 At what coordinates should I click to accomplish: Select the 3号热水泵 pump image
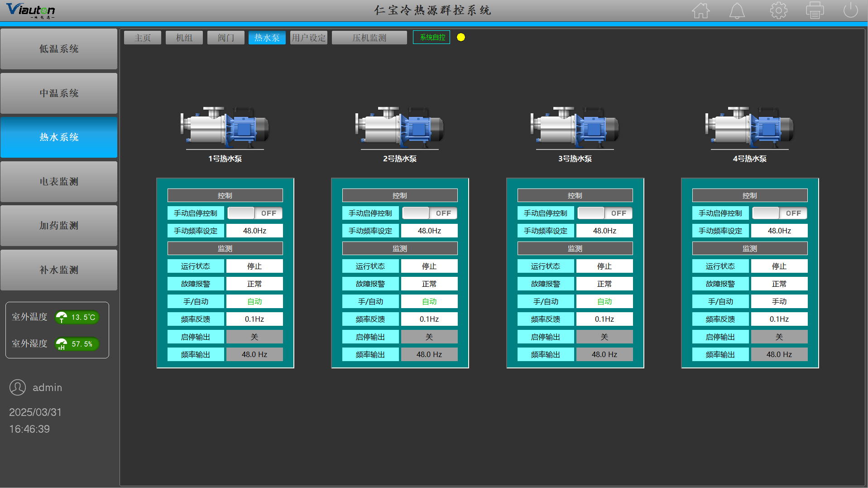(x=575, y=127)
